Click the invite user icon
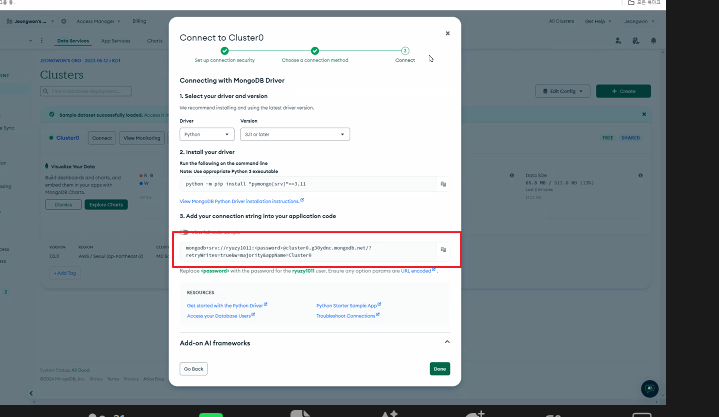This screenshot has height=417, width=719. click(618, 41)
